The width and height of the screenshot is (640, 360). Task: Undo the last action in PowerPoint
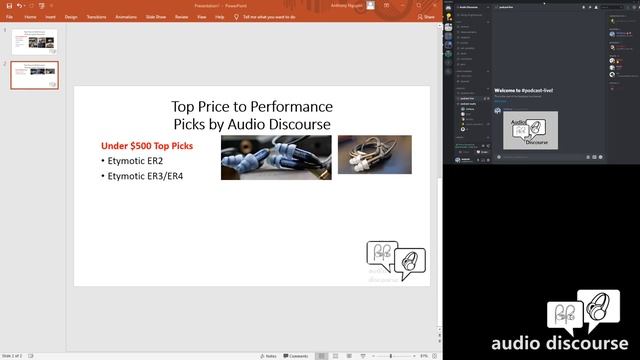[x=19, y=6]
